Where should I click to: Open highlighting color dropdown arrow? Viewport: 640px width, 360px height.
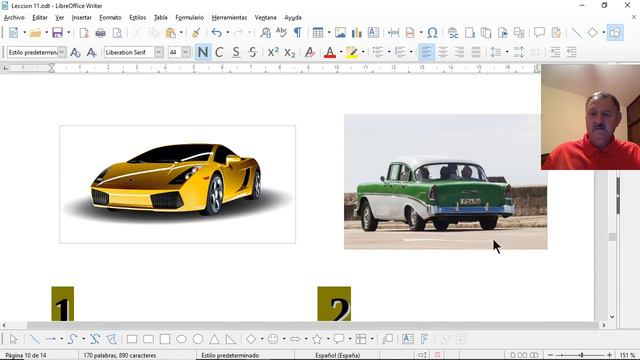coord(363,52)
